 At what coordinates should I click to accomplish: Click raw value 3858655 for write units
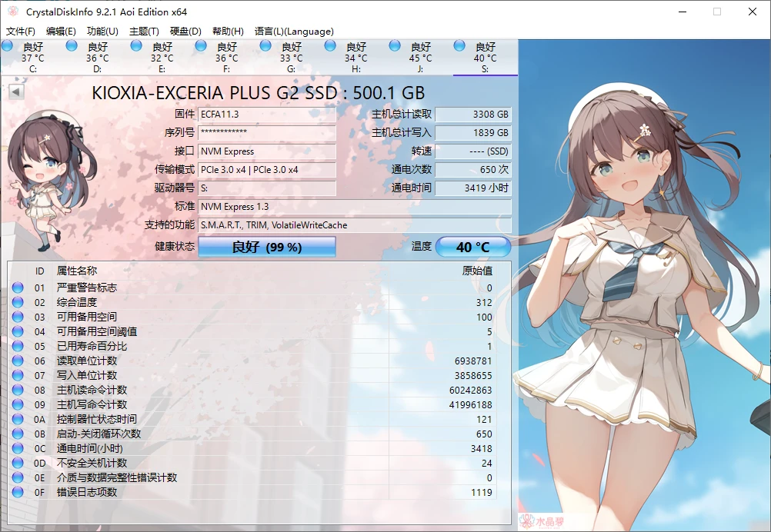[473, 375]
